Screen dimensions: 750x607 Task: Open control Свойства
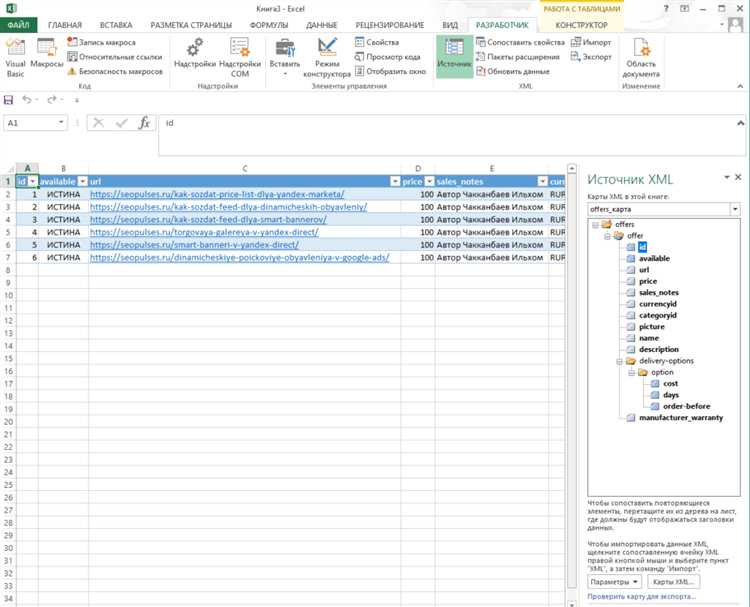(x=377, y=42)
